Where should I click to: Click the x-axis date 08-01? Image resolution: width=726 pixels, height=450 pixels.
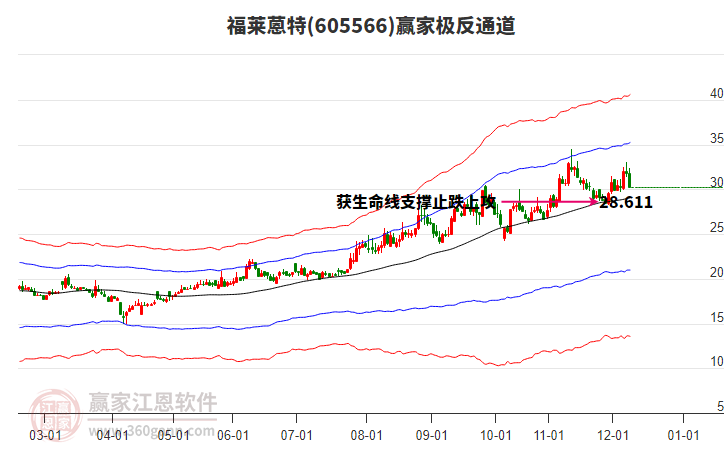click(x=366, y=435)
